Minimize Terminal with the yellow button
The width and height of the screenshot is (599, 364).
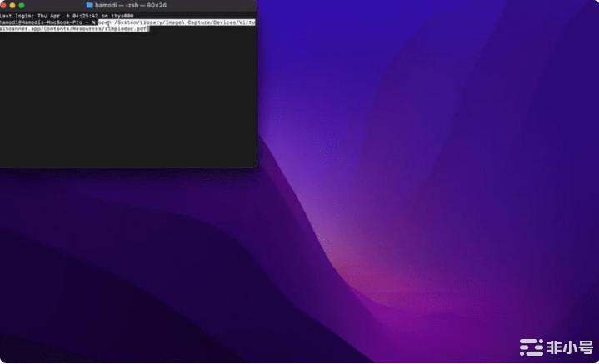12,5
